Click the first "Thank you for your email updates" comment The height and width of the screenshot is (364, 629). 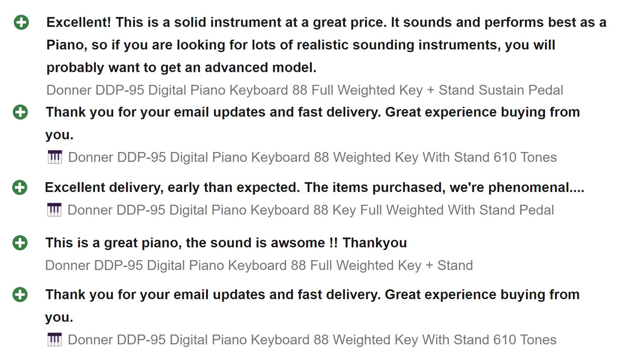(x=313, y=112)
